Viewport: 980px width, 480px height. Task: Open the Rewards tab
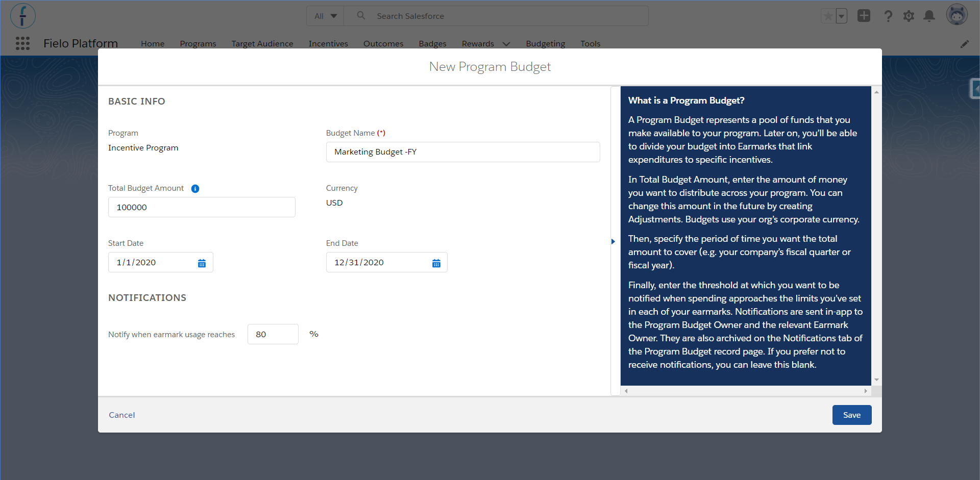click(478, 44)
